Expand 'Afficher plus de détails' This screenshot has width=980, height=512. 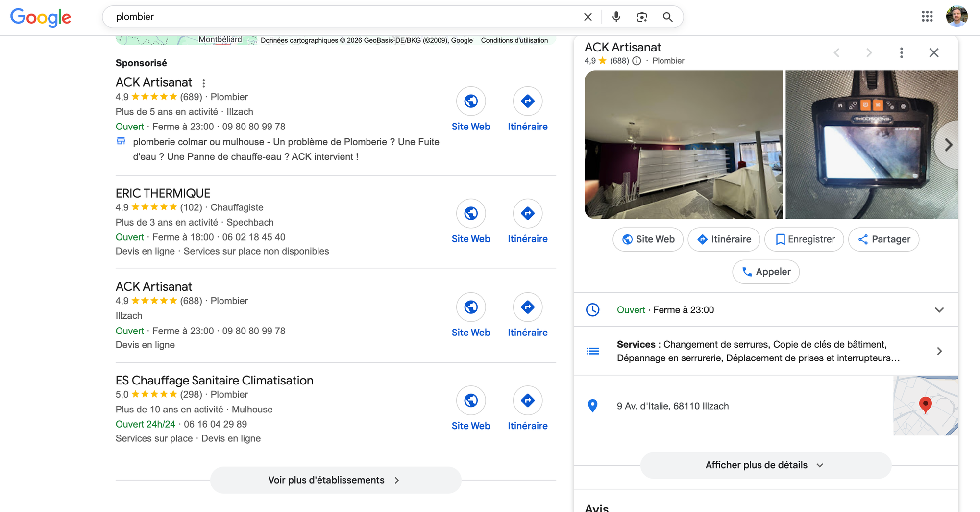tap(765, 465)
